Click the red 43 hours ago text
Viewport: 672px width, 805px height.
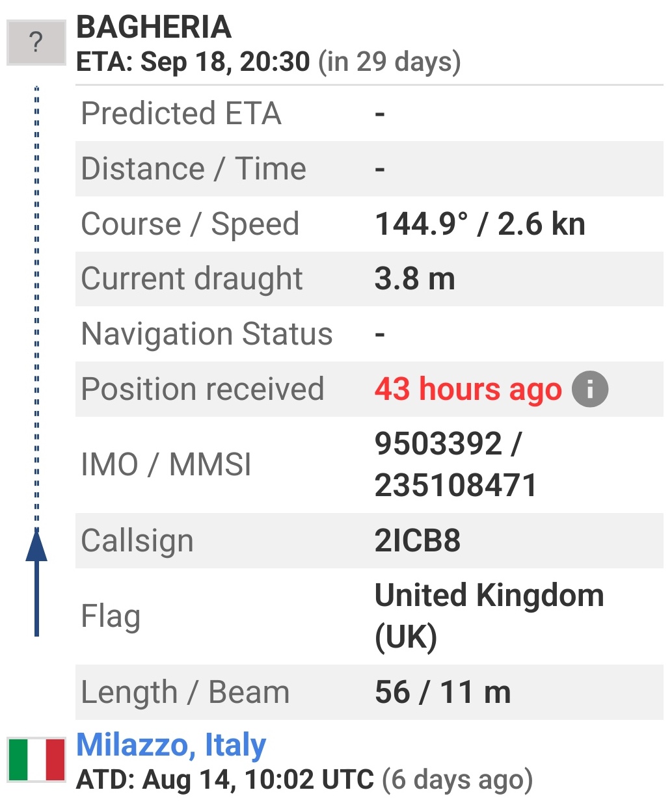[468, 389]
